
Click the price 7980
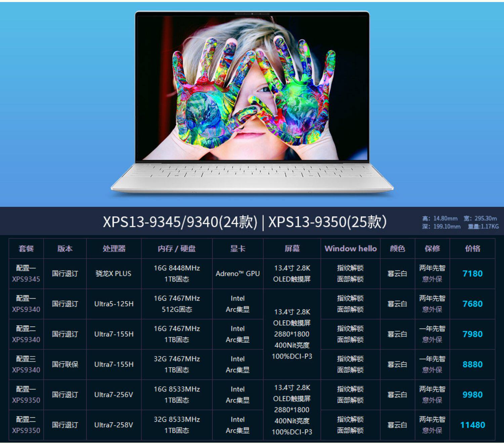[x=472, y=334]
